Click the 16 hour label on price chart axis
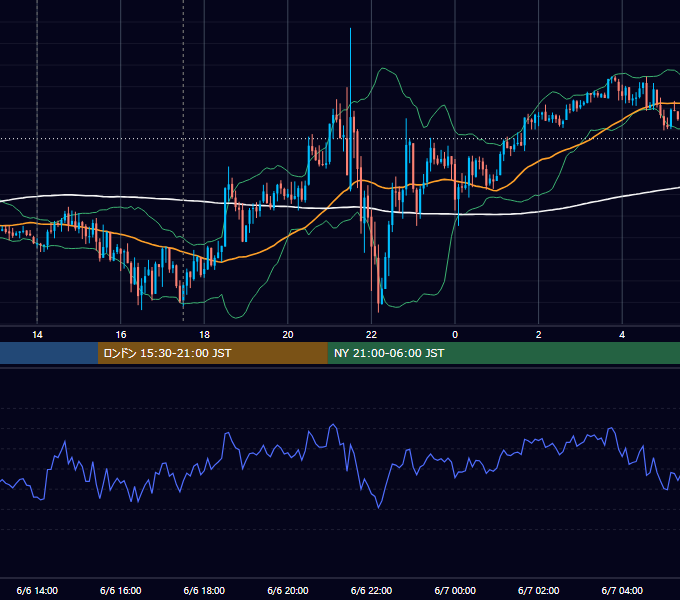 coord(121,335)
